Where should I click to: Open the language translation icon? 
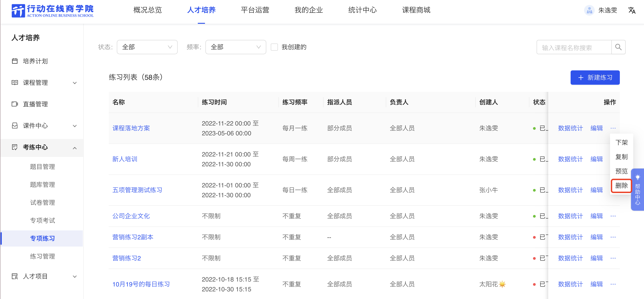point(631,11)
